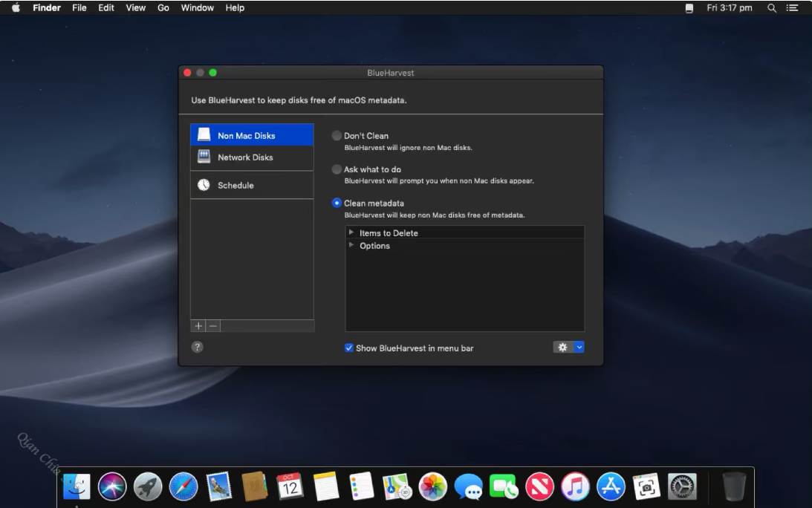The width and height of the screenshot is (812, 508).
Task: Select the Ask what to do option
Action: [337, 169]
